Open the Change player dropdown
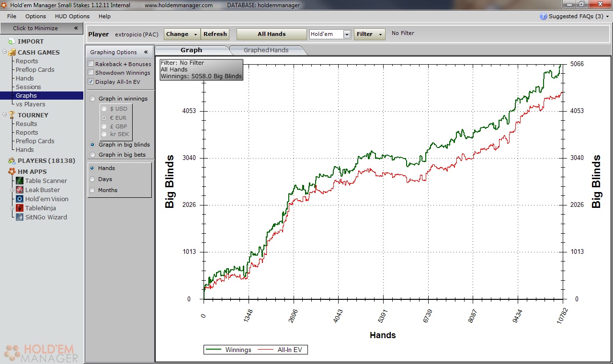Image resolution: width=613 pixels, height=364 pixels. click(x=182, y=34)
